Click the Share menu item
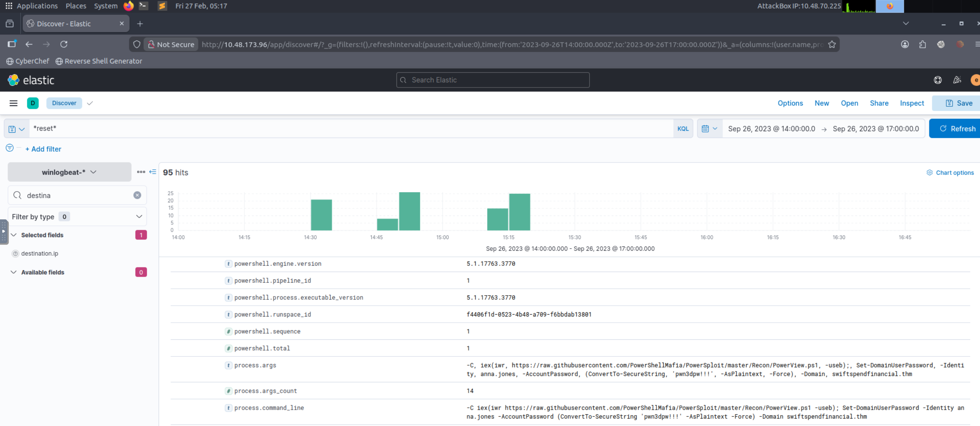 tap(879, 103)
